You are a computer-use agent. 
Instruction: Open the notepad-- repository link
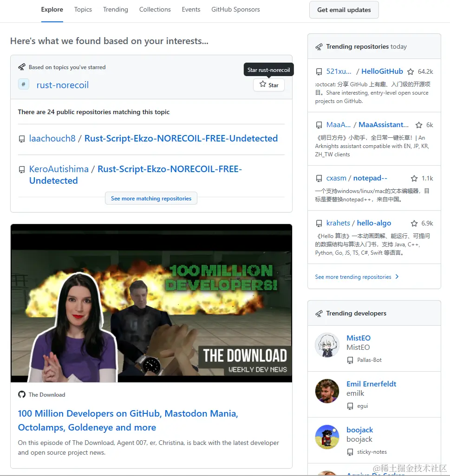point(370,178)
